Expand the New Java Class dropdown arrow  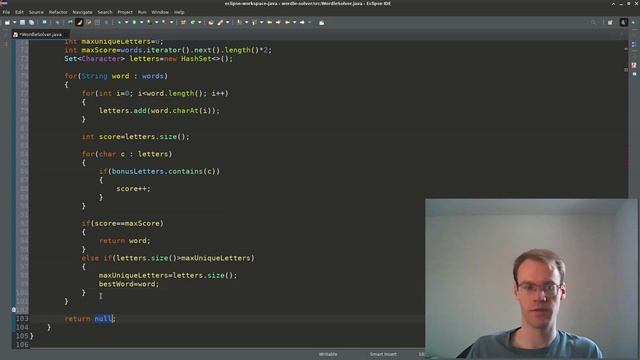(200, 22)
